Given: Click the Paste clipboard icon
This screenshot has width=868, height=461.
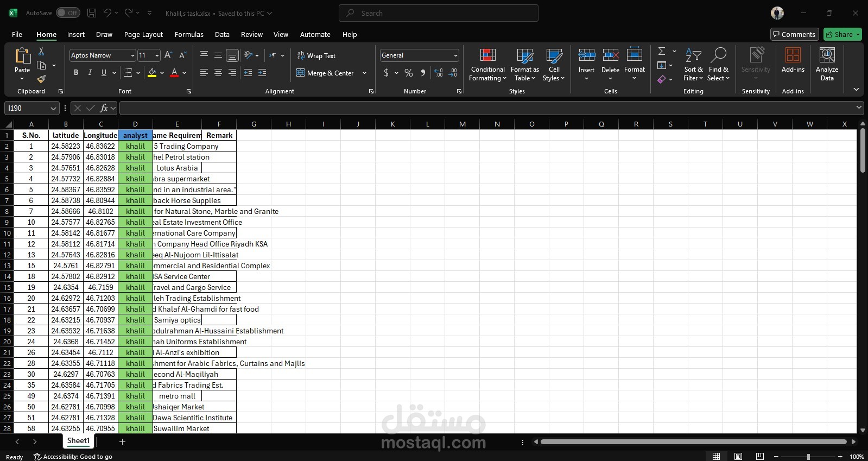Looking at the screenshot, I should pyautogui.click(x=22, y=55).
